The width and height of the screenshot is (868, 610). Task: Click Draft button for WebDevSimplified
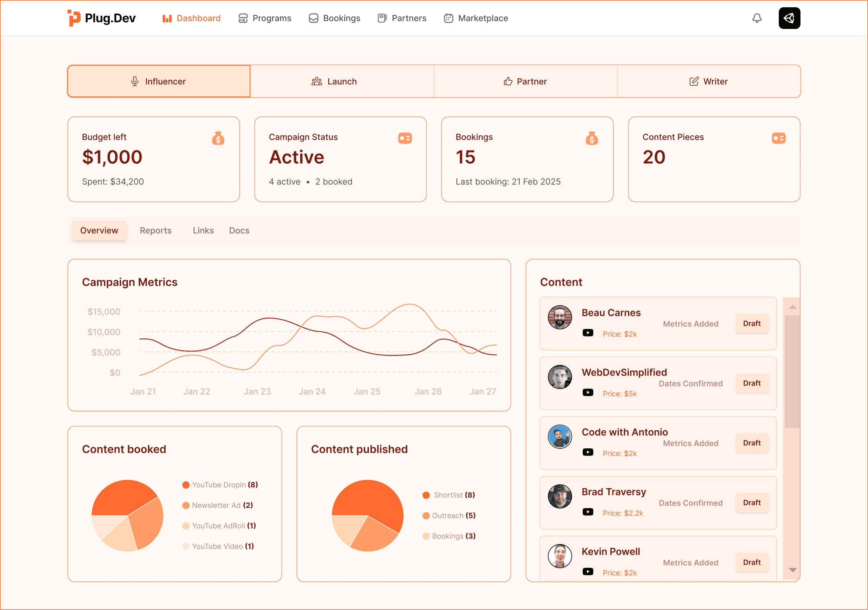[751, 383]
